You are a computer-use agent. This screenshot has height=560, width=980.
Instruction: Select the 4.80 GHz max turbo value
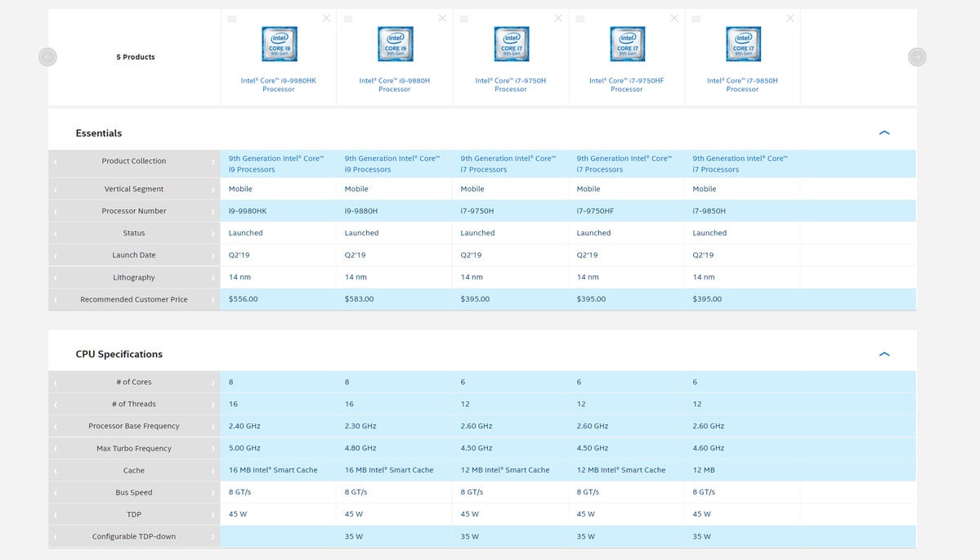pyautogui.click(x=360, y=448)
